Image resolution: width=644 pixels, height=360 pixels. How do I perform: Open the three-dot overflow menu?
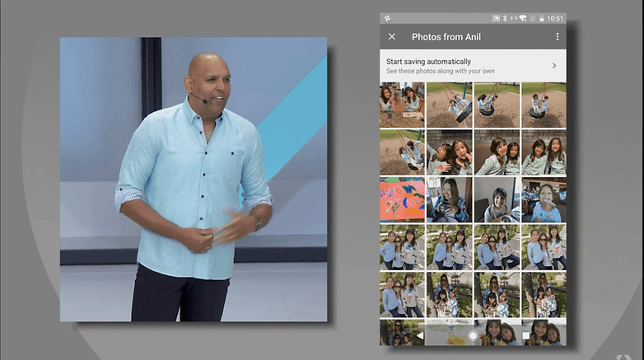pyautogui.click(x=558, y=36)
